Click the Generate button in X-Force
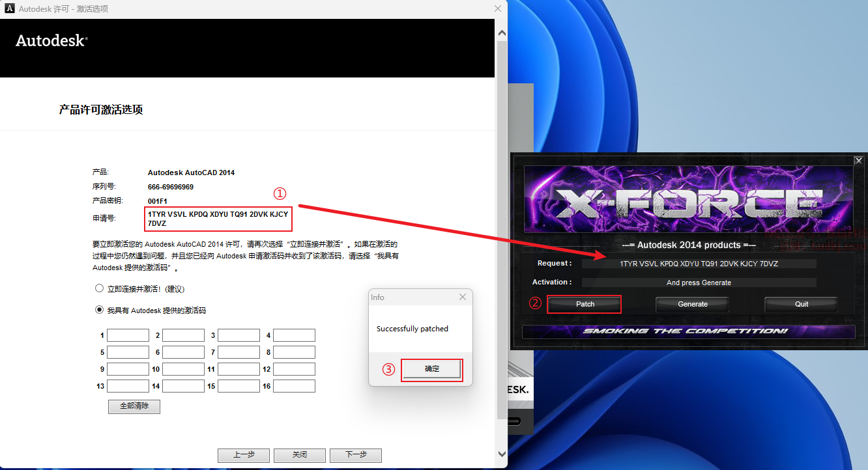868x470 pixels. click(693, 304)
